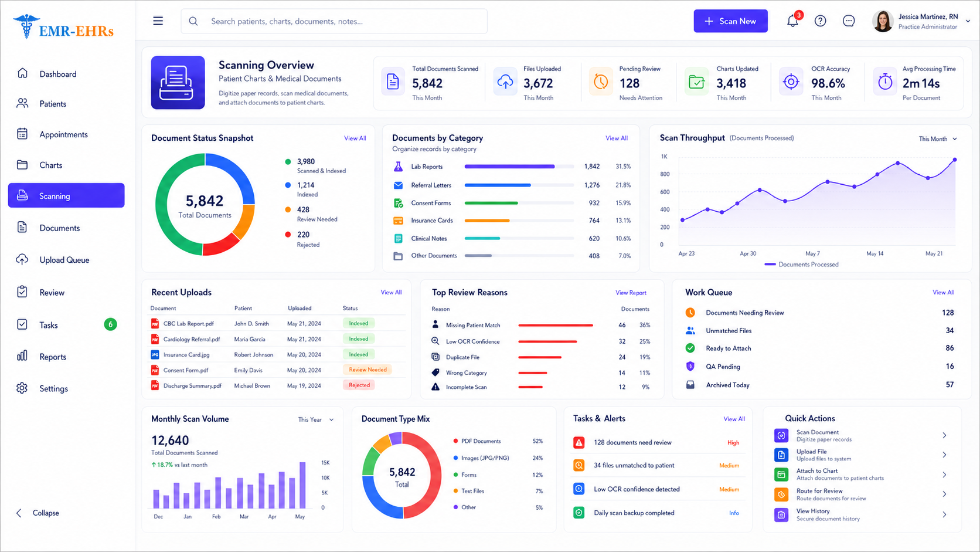Click the search patients input field
980x552 pixels.
pos(334,21)
